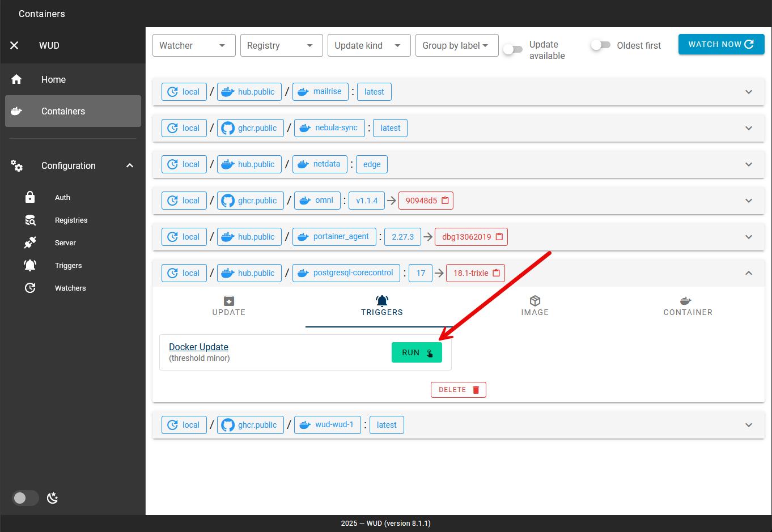772x532 pixels.
Task: Click the netdata container name chip
Action: coord(320,164)
